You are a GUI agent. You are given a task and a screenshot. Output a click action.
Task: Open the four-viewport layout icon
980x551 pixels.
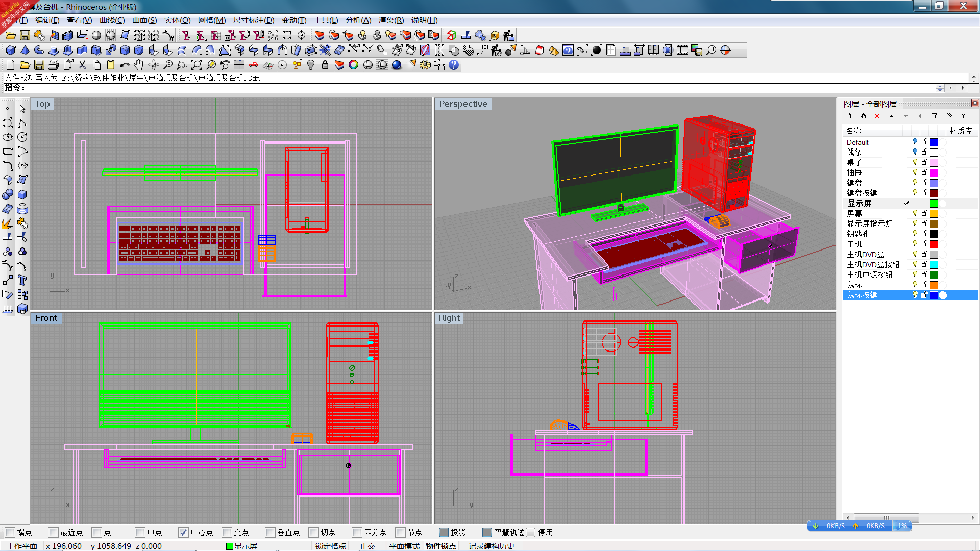click(239, 65)
